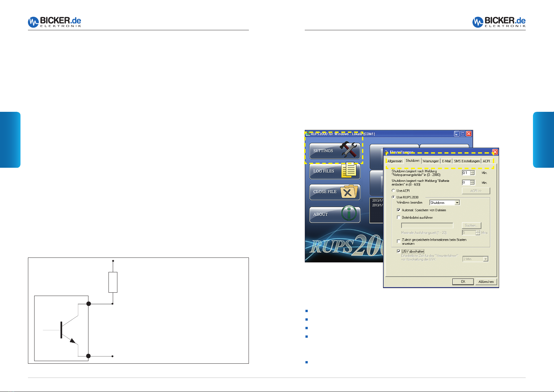Screen dimensions: 554x392
Task: Decrease Netzspannungsfehler shutdown minutes with down arrow
Action: [x=472, y=174]
